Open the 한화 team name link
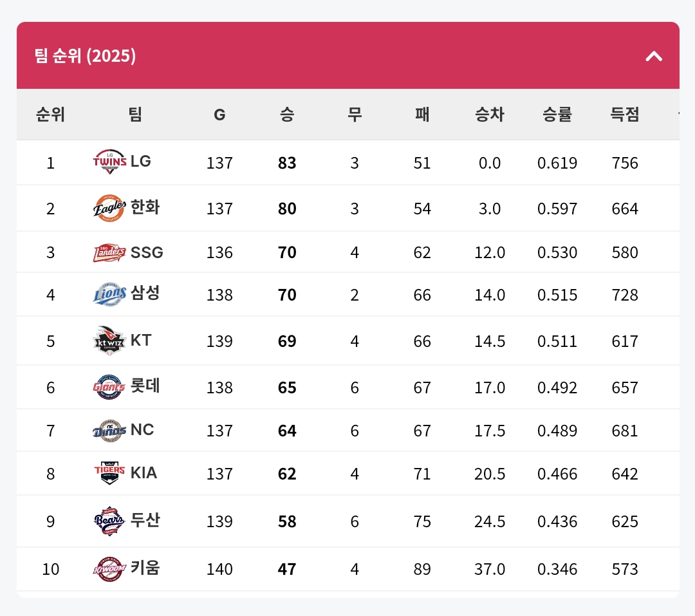This screenshot has width=695, height=616. (x=145, y=207)
